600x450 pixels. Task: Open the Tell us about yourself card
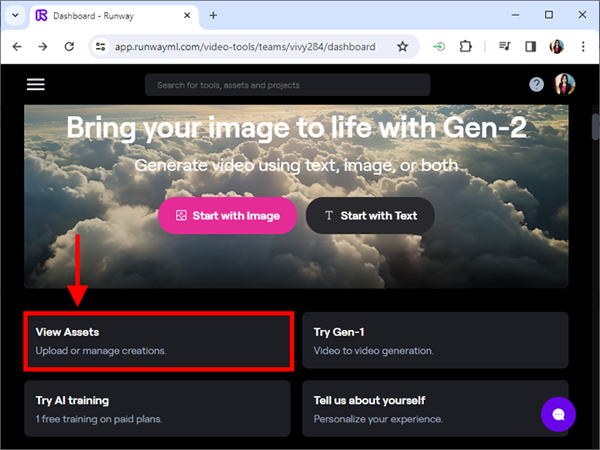click(435, 408)
